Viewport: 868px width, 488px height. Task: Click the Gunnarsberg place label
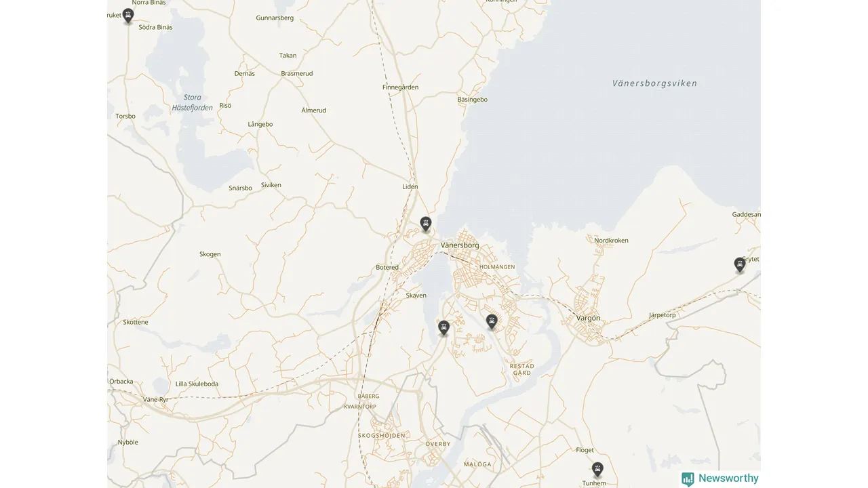click(x=275, y=18)
